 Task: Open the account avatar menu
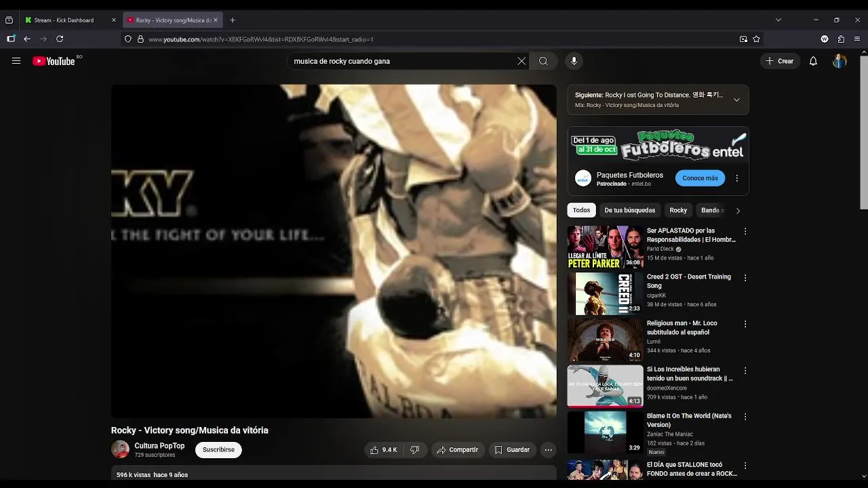click(840, 61)
